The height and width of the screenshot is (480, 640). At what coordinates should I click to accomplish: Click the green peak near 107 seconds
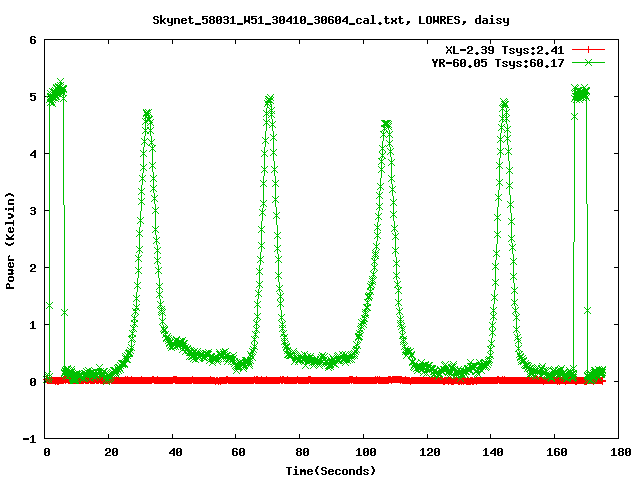pyautogui.click(x=386, y=124)
